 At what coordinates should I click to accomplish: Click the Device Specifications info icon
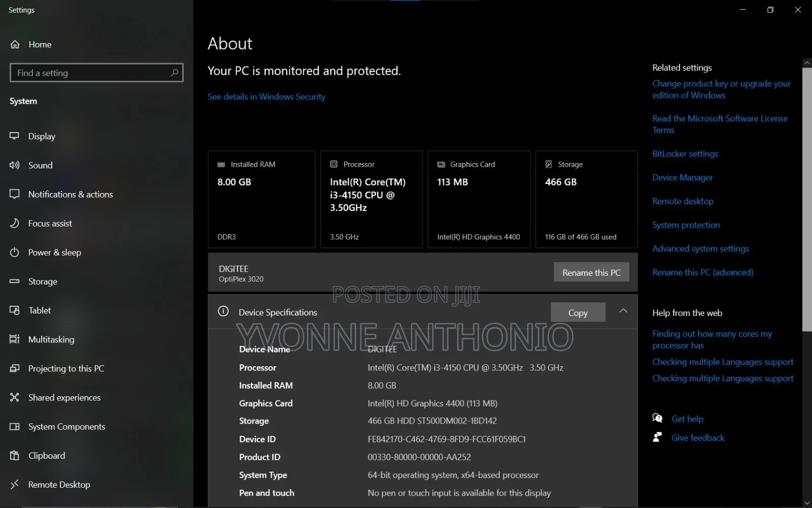tap(223, 311)
